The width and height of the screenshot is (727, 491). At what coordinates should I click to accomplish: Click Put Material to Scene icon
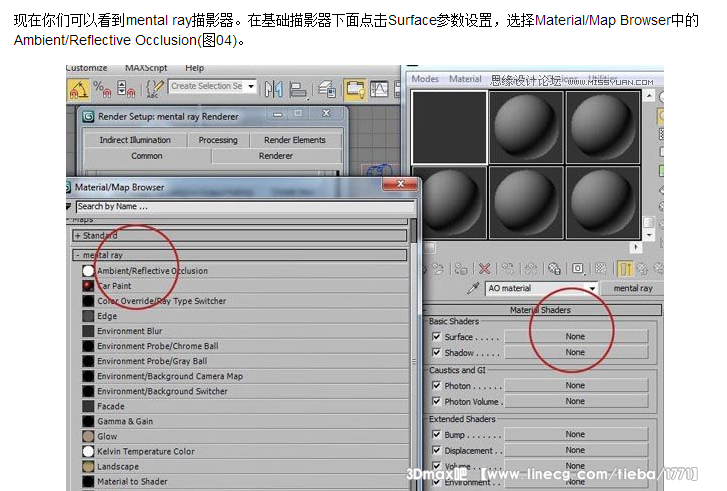(x=438, y=268)
